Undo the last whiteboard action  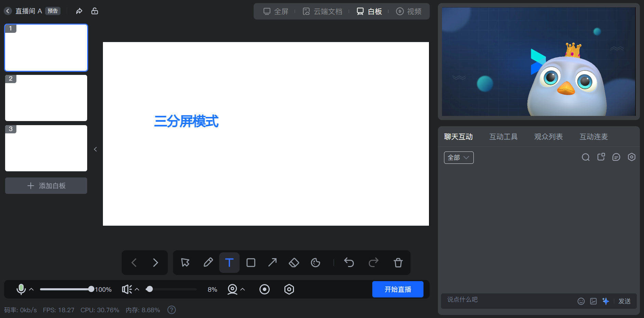point(349,263)
